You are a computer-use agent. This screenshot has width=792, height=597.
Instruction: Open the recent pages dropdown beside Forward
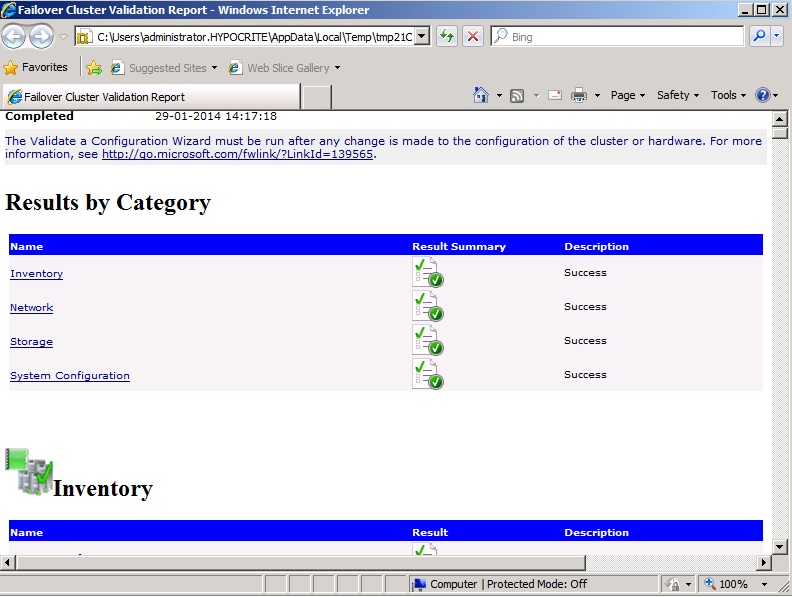point(63,36)
